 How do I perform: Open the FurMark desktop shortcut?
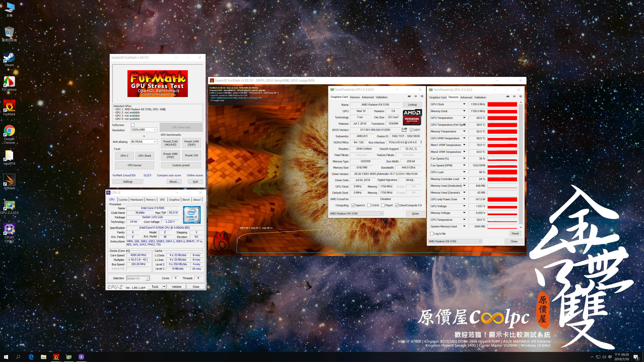click(9, 108)
